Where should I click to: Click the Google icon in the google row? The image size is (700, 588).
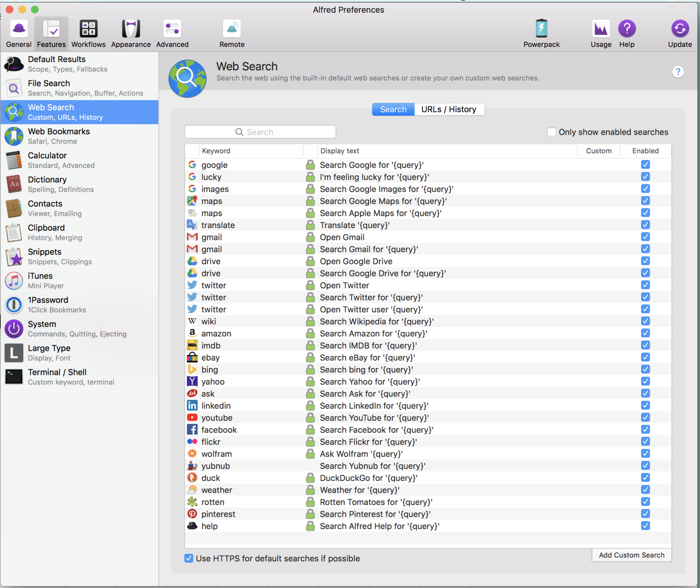coord(192,165)
